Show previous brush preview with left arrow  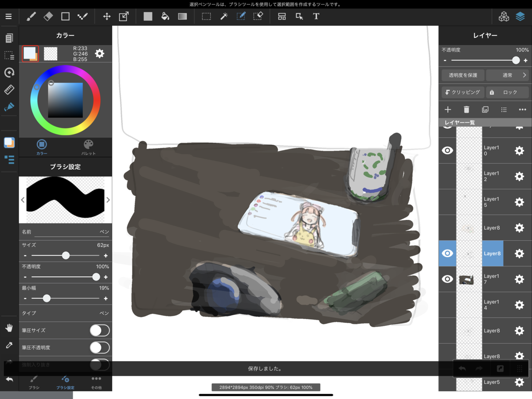click(23, 200)
